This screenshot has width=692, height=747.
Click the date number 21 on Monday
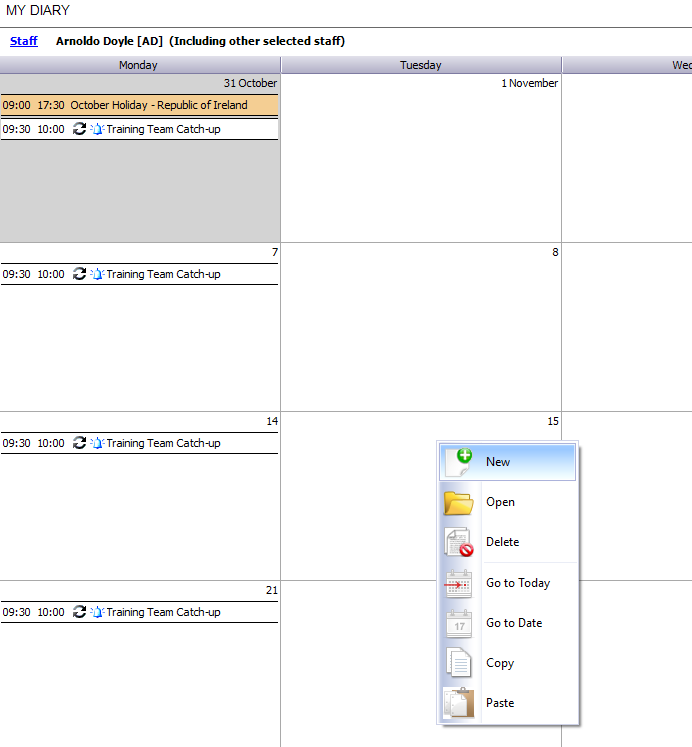click(272, 591)
